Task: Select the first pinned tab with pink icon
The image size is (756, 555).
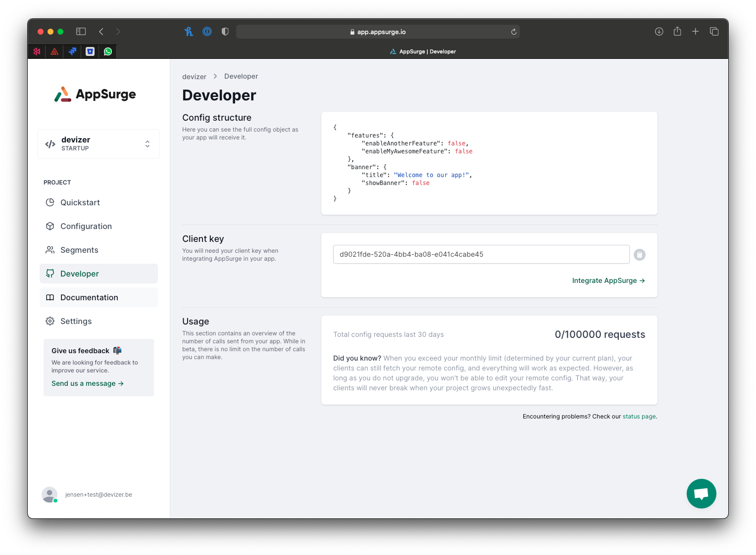Action: 37,51
